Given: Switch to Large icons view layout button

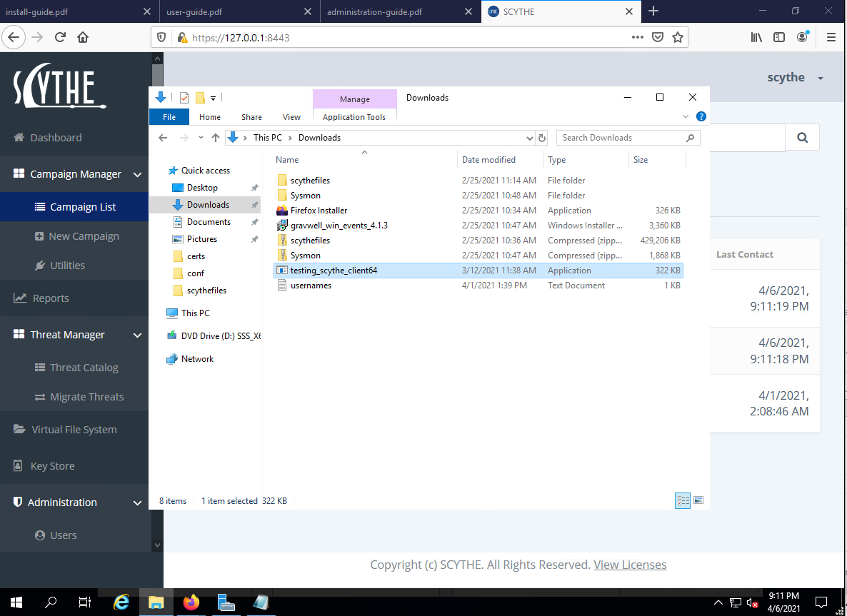Looking at the screenshot, I should pos(698,500).
